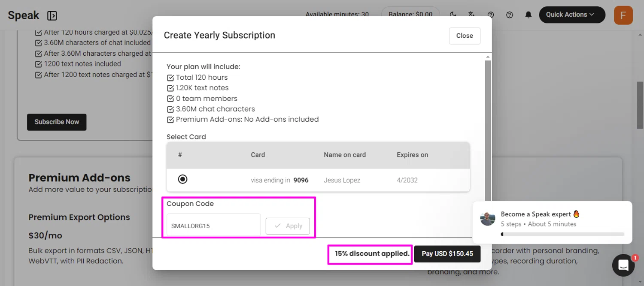Open the orange F user avatar
Image resolution: width=644 pixels, height=286 pixels.
point(623,15)
